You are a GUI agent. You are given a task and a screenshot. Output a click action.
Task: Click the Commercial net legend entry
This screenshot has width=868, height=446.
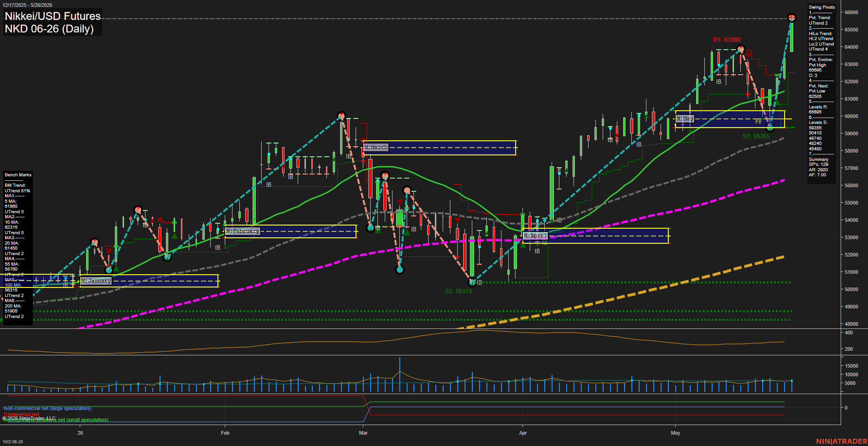click(21, 415)
